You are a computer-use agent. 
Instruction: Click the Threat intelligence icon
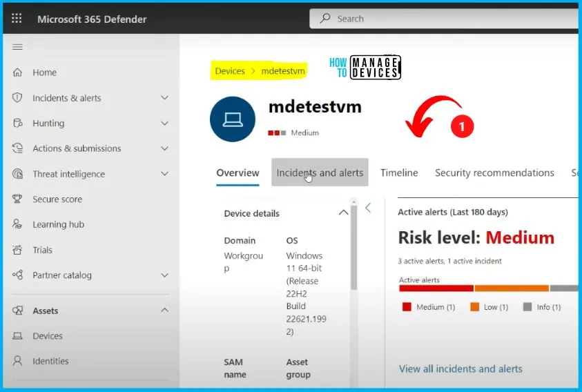click(17, 174)
